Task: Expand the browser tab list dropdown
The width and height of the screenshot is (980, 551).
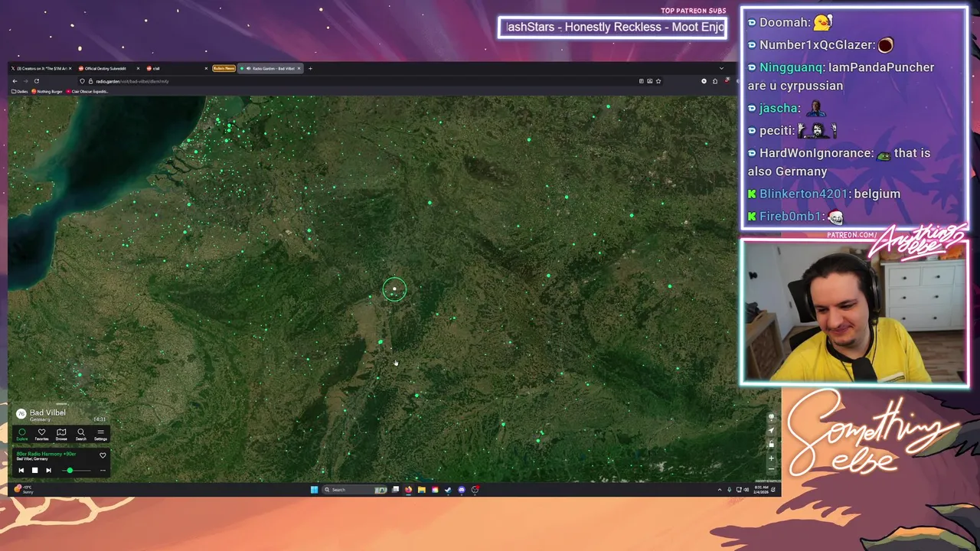Action: click(x=721, y=68)
